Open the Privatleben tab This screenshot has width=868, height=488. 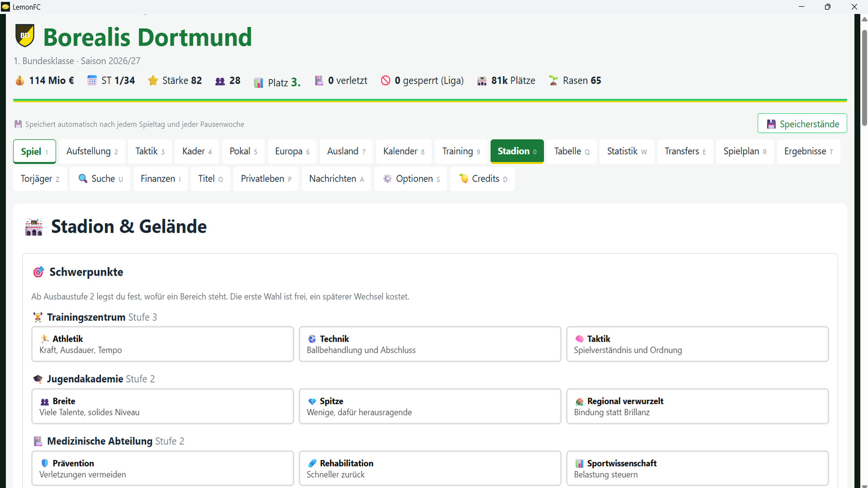point(266,179)
